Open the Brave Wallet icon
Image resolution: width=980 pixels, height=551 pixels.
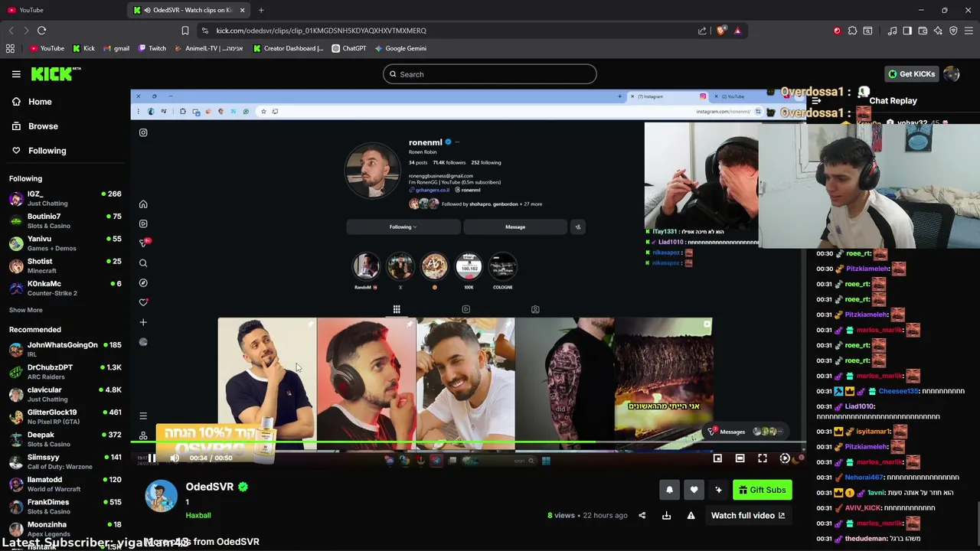click(923, 31)
